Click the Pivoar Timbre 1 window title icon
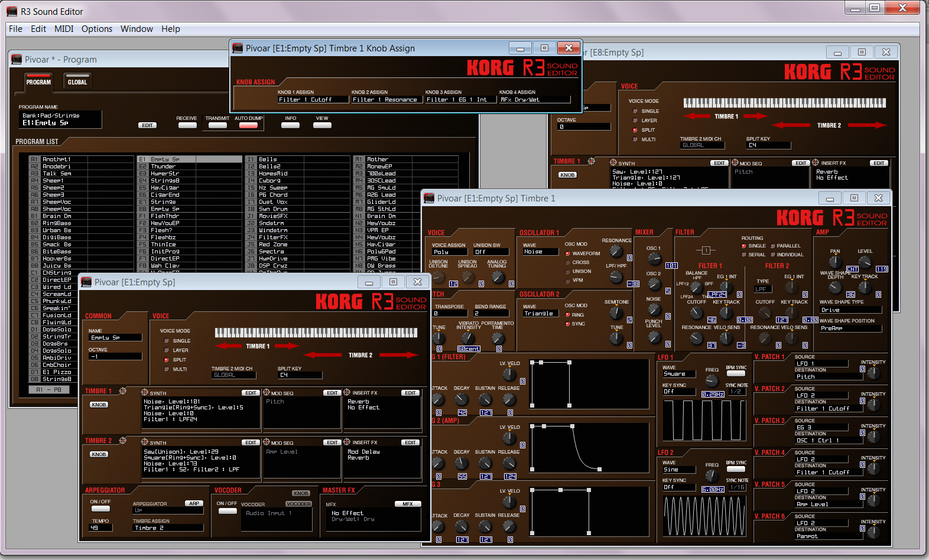This screenshot has width=929, height=560. click(x=429, y=198)
